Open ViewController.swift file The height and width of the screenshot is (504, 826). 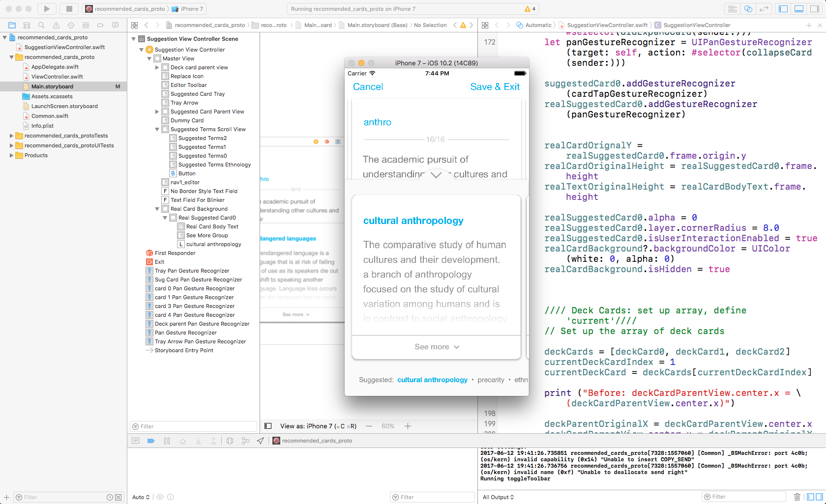(x=57, y=77)
